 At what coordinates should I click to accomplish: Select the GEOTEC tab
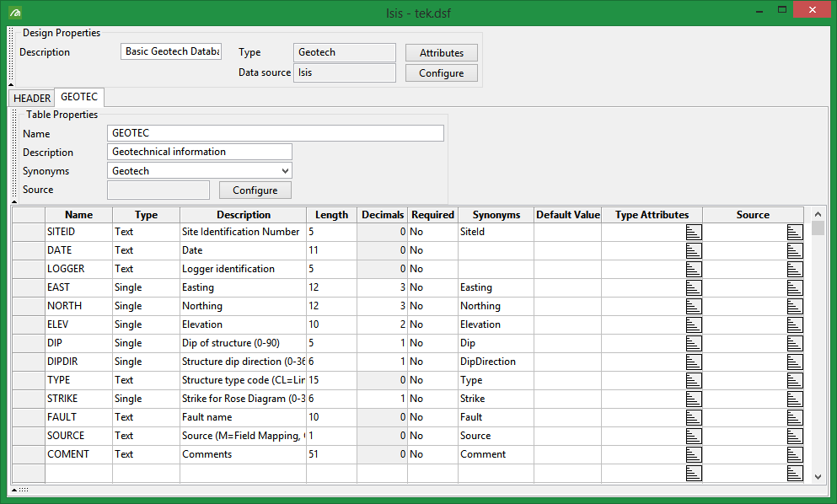pos(79,98)
